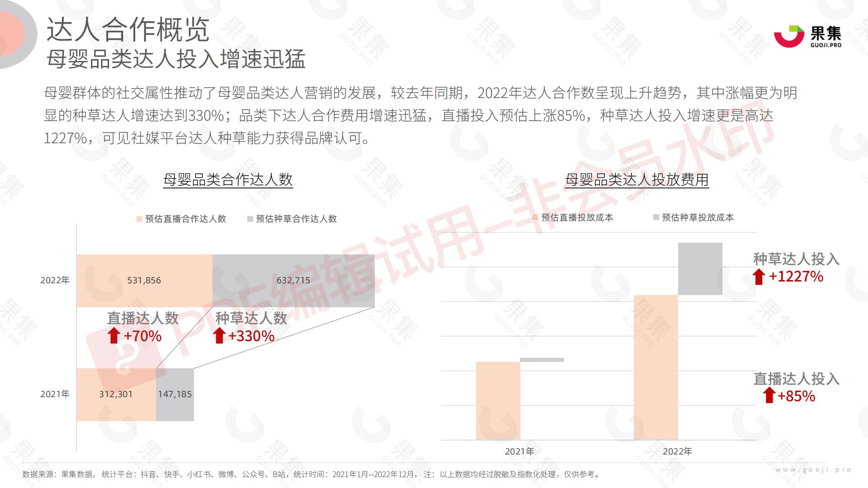Image resolution: width=868 pixels, height=488 pixels.
Task: Click the subtitle 母婴品类达人投入增速迅猛
Action: pos(176,60)
